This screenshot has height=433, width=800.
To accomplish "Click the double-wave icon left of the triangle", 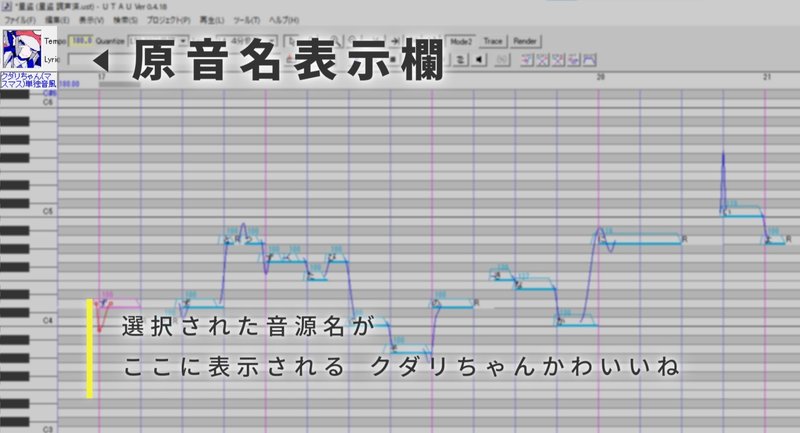I will (x=460, y=60).
